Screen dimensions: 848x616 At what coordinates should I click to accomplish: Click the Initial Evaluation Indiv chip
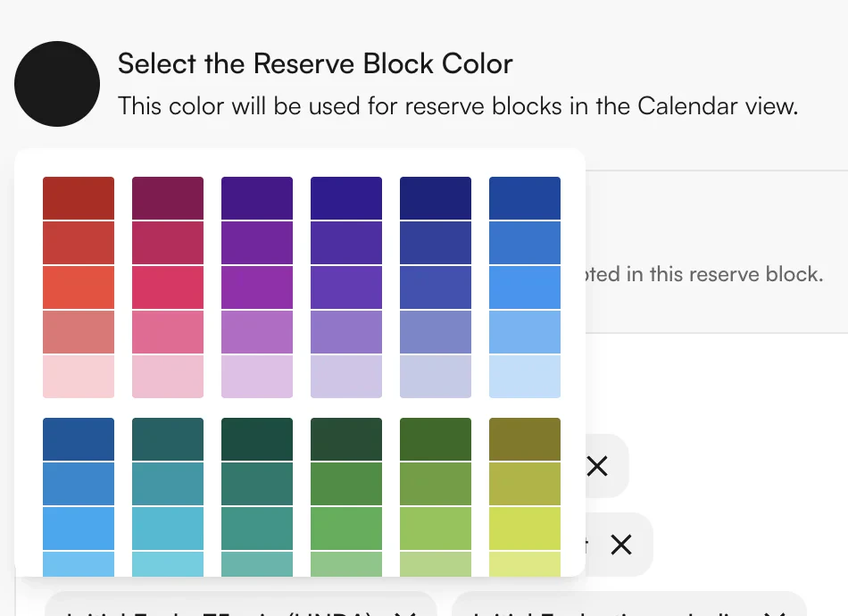point(616,609)
